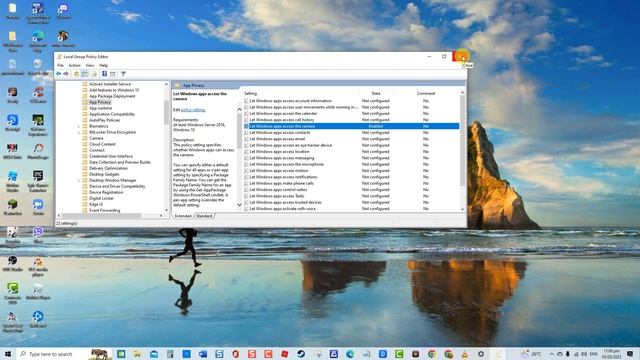Expand the Desktop Window Manager node
Viewport: 640px width, 360px height.
click(79, 180)
